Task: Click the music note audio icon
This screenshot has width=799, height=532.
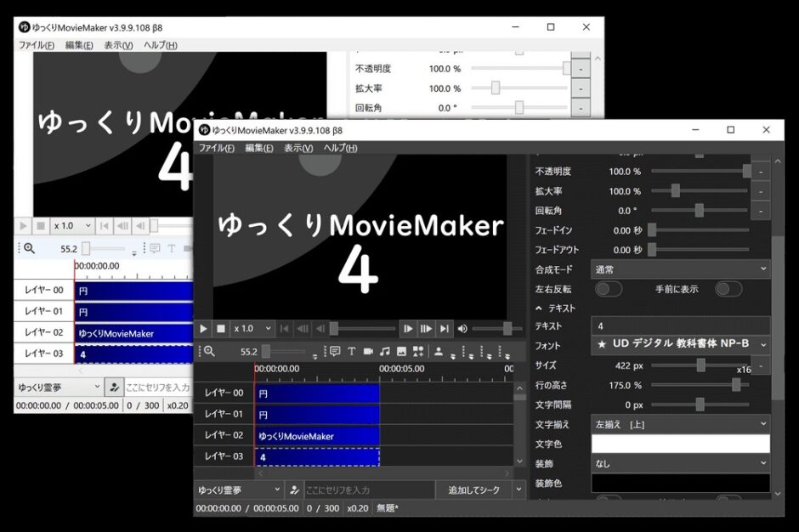Action: tap(385, 351)
